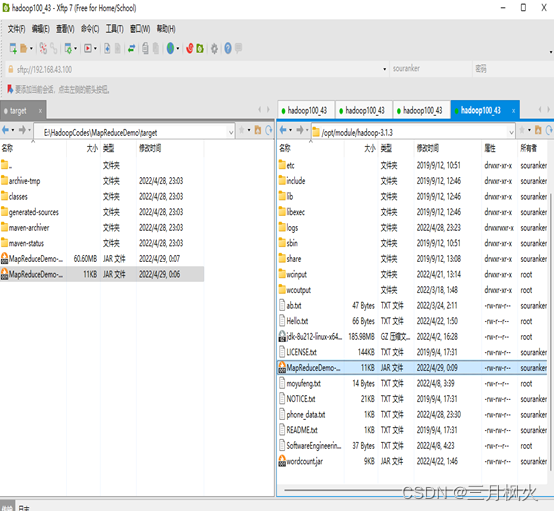Select the 60.60MB MapReduceDemo jar file
Image resolution: width=554 pixels, height=511 pixels.
coord(102,259)
